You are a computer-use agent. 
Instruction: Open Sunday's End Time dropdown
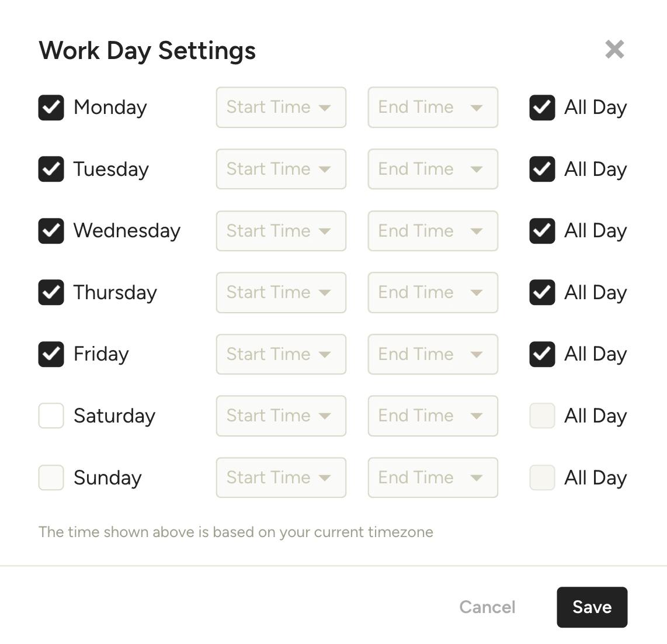click(433, 478)
